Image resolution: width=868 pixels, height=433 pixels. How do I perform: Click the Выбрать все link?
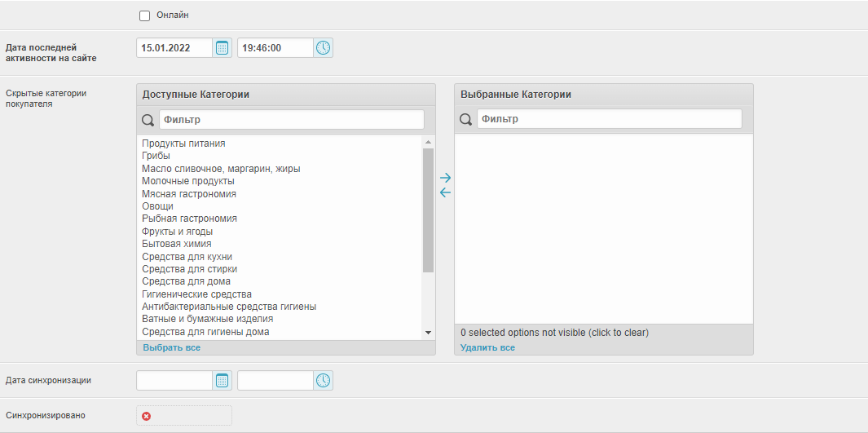pos(171,347)
